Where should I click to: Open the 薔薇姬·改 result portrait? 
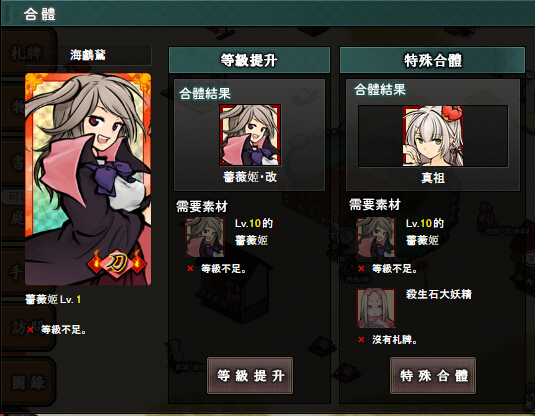click(x=250, y=135)
